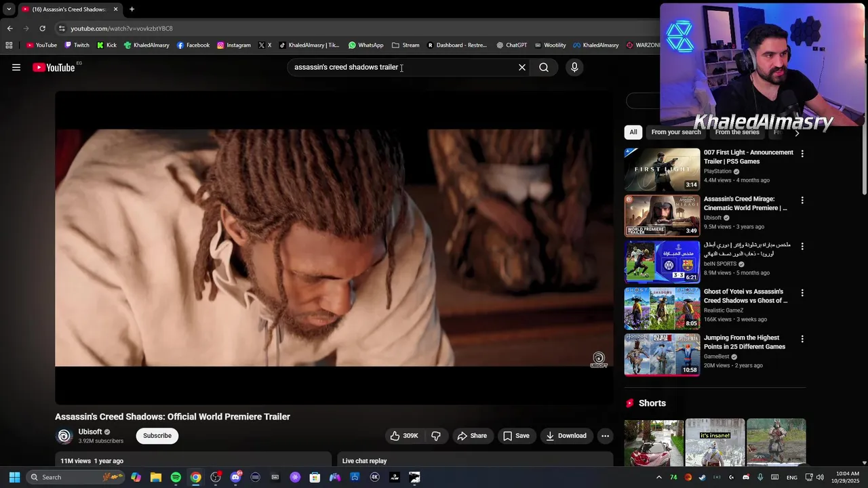Open the Twitch bookmark
This screenshot has height=488, width=868.
coord(77,45)
